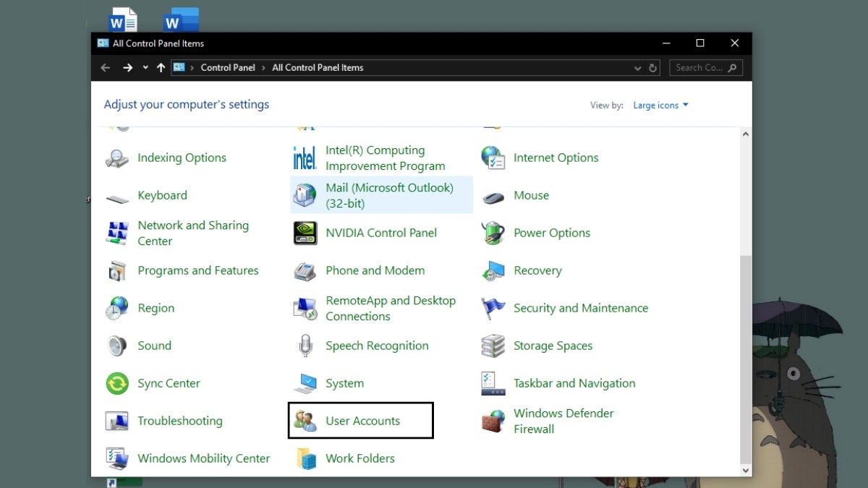Click the User Accounts icon

[x=305, y=421]
